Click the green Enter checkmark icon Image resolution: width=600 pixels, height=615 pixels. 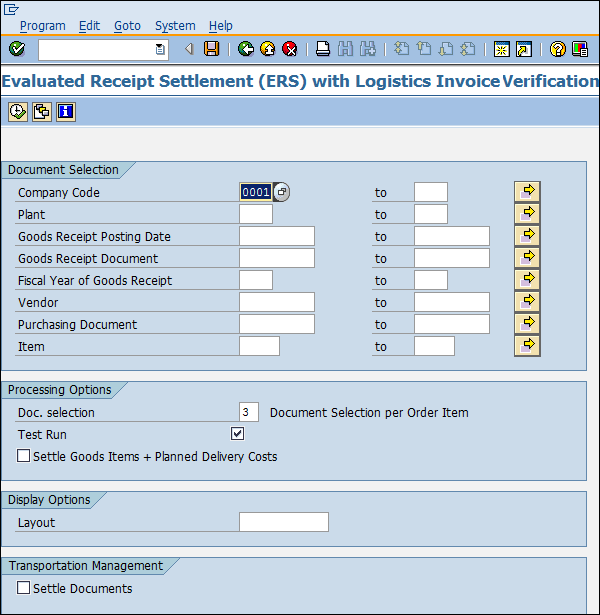tap(17, 49)
